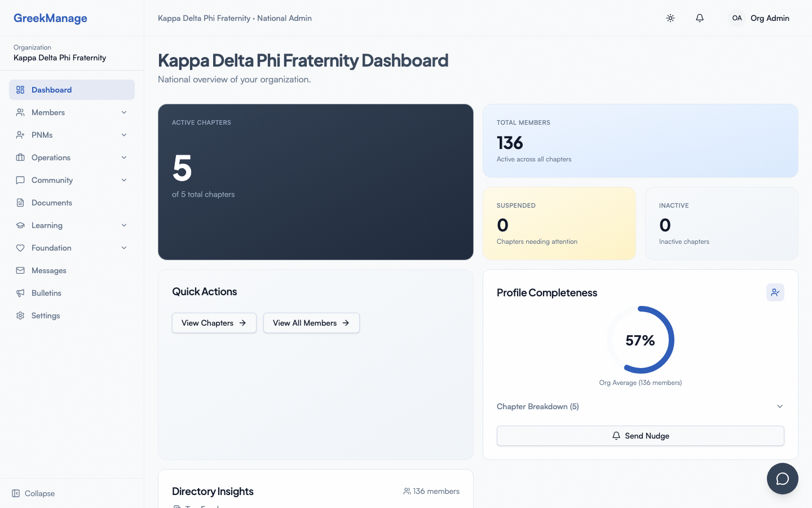
Task: Select Dashboard in the sidebar
Action: pyautogui.click(x=52, y=90)
